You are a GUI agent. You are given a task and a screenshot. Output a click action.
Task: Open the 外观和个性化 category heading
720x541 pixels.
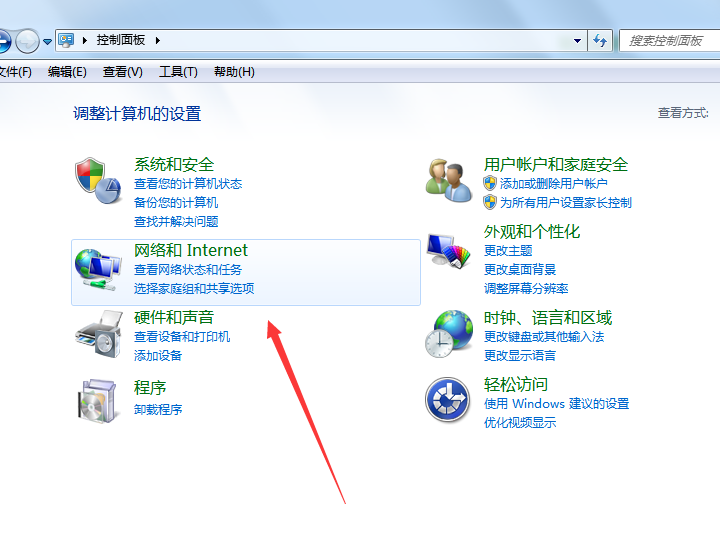[532, 231]
